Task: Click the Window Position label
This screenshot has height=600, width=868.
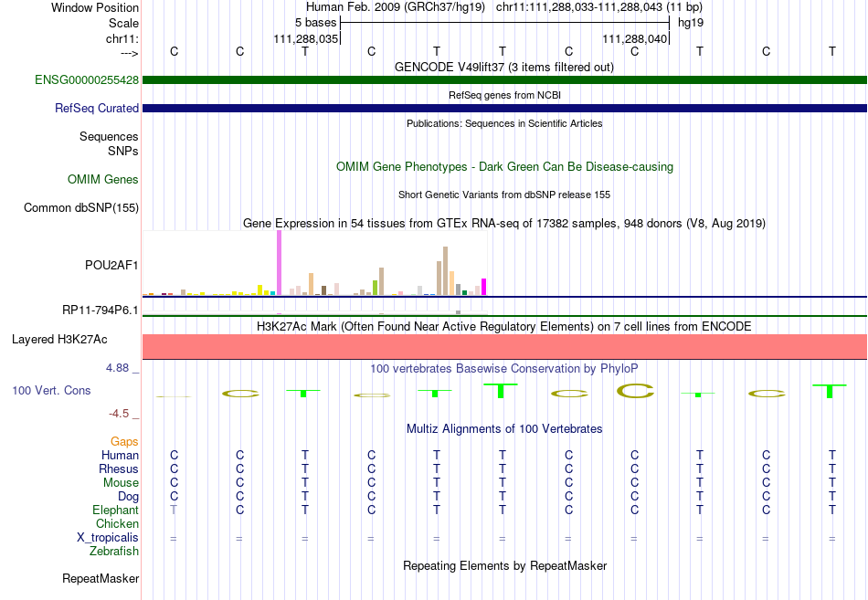Action: pyautogui.click(x=95, y=7)
